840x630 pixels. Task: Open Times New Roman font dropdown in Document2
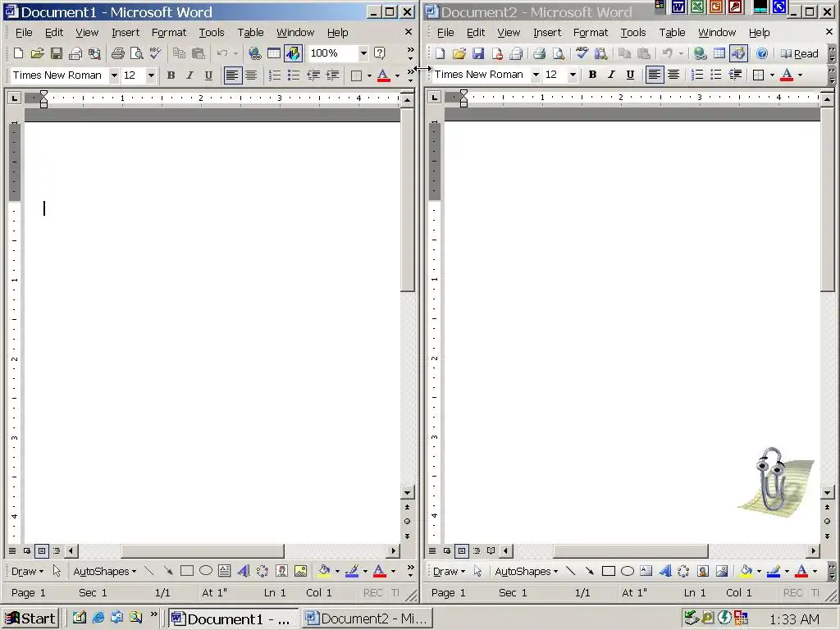point(535,75)
